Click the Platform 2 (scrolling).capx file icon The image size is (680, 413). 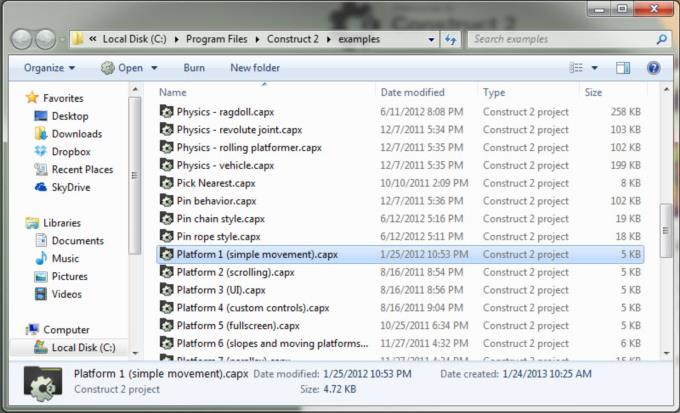click(x=167, y=272)
